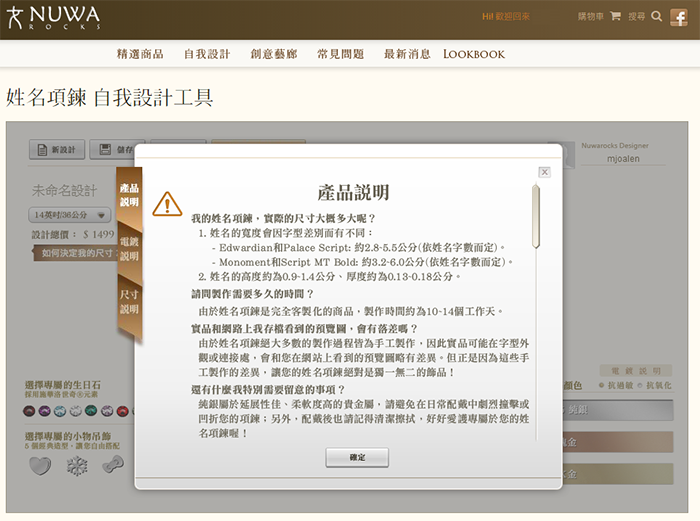Open the 精選商品 menu

pos(140,54)
